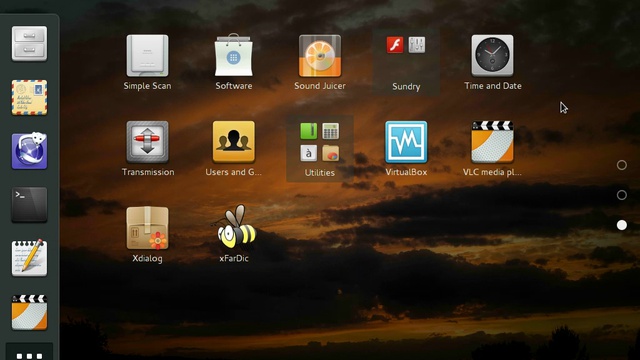Viewport: 640px width, 360px height.
Task: Start VLC media player from grid
Action: pyautogui.click(x=492, y=142)
